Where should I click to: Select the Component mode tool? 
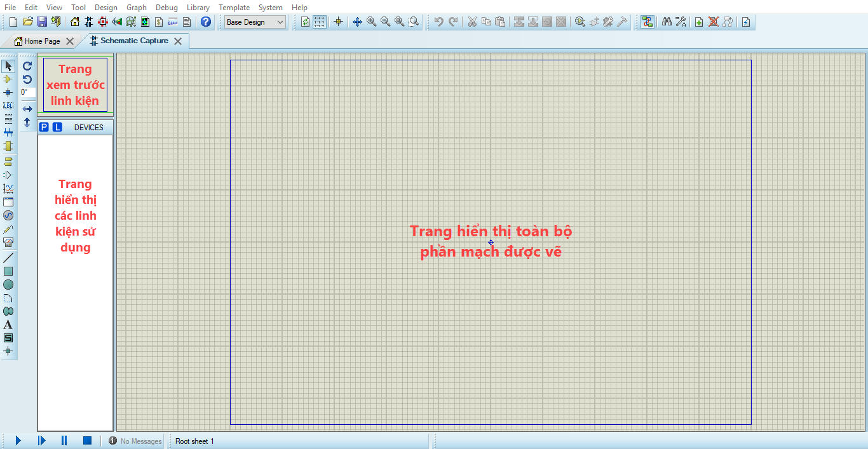click(x=8, y=79)
